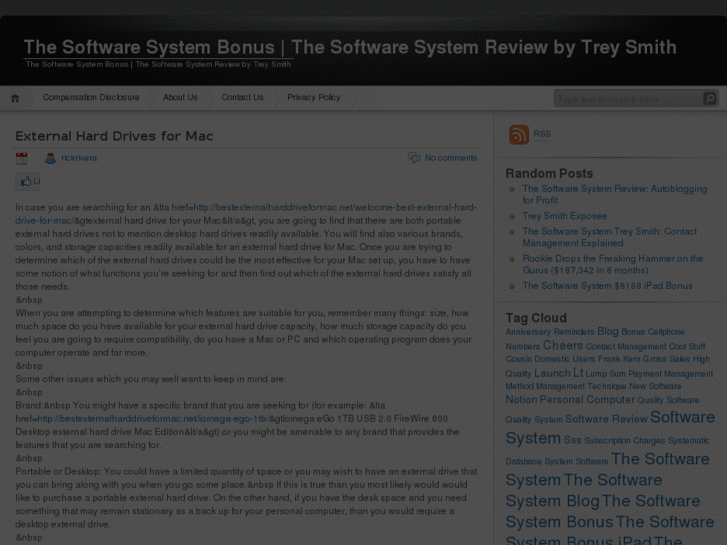The height and width of the screenshot is (545, 727).
Task: Click the 'Tag Cloud' heading
Action: click(x=536, y=318)
